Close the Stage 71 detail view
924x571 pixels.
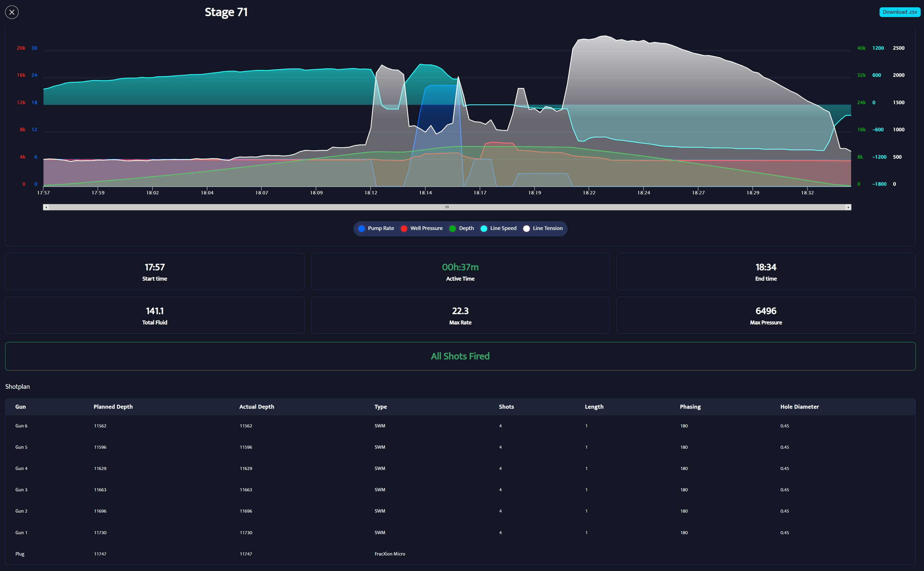12,12
